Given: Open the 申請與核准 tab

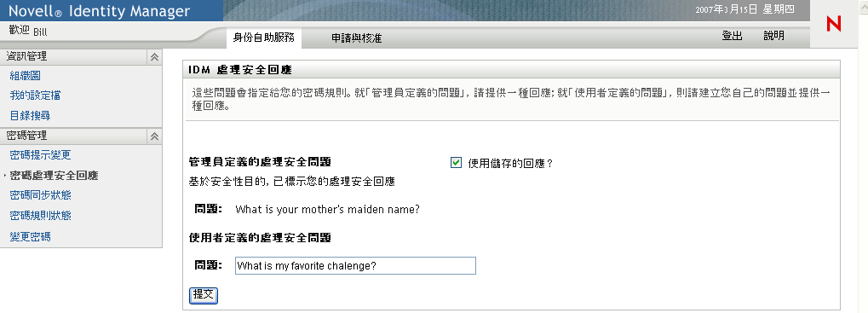Looking at the screenshot, I should click(x=357, y=38).
